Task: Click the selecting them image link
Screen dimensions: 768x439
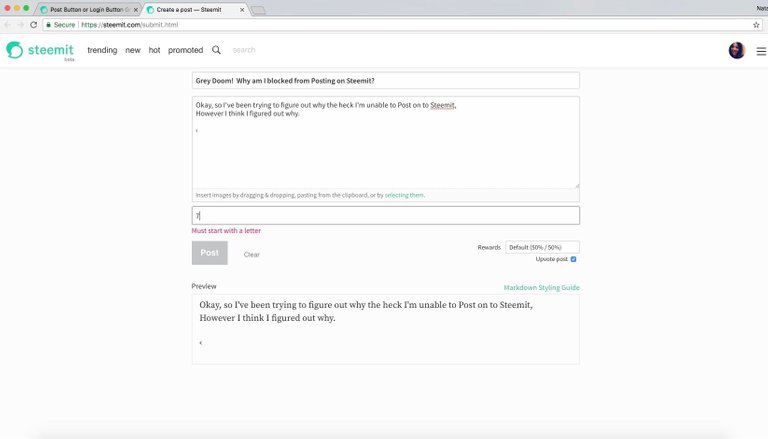Action: tap(404, 195)
